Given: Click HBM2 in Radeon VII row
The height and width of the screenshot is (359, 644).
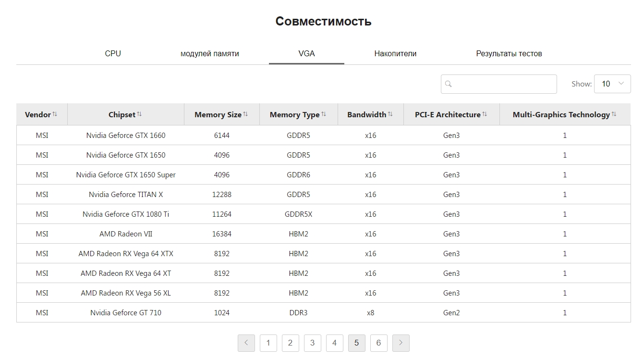Looking at the screenshot, I should click(299, 234).
